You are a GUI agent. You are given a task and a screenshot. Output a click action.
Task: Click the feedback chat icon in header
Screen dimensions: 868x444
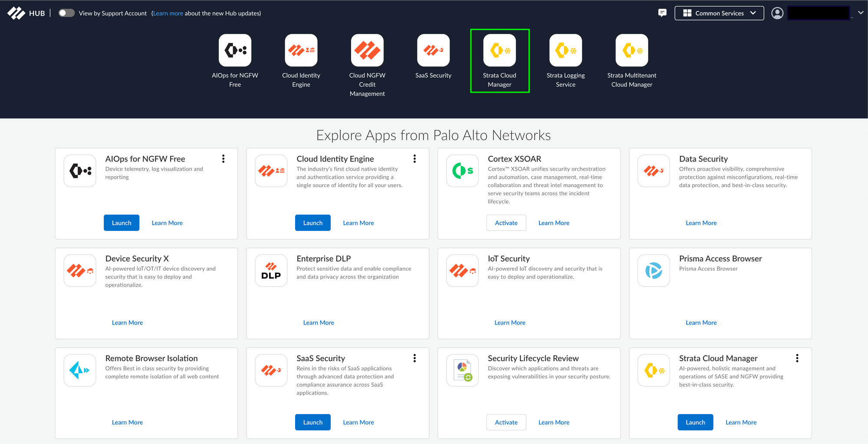662,13
